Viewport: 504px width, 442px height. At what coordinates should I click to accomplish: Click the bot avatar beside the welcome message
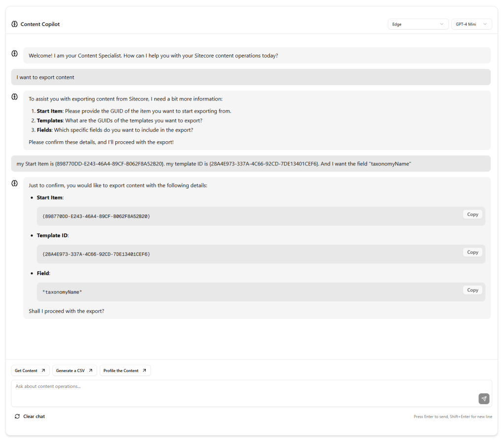14,53
